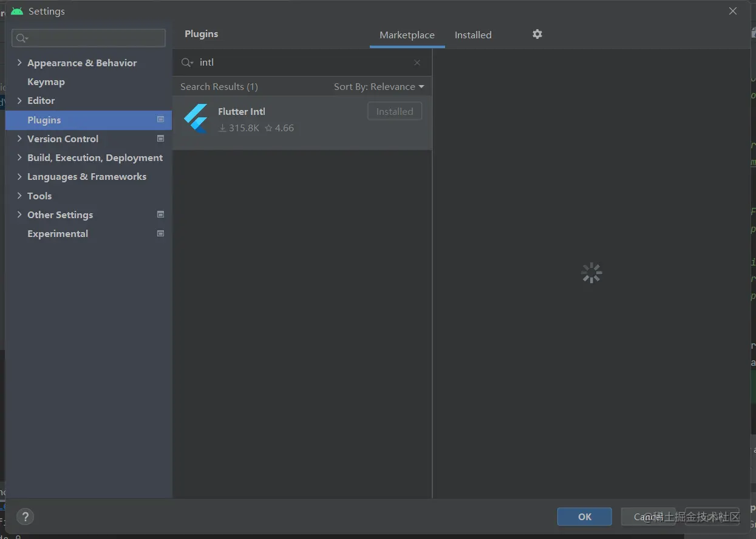
Task: Click the download count icon for Flutter Intl
Action: (x=222, y=128)
